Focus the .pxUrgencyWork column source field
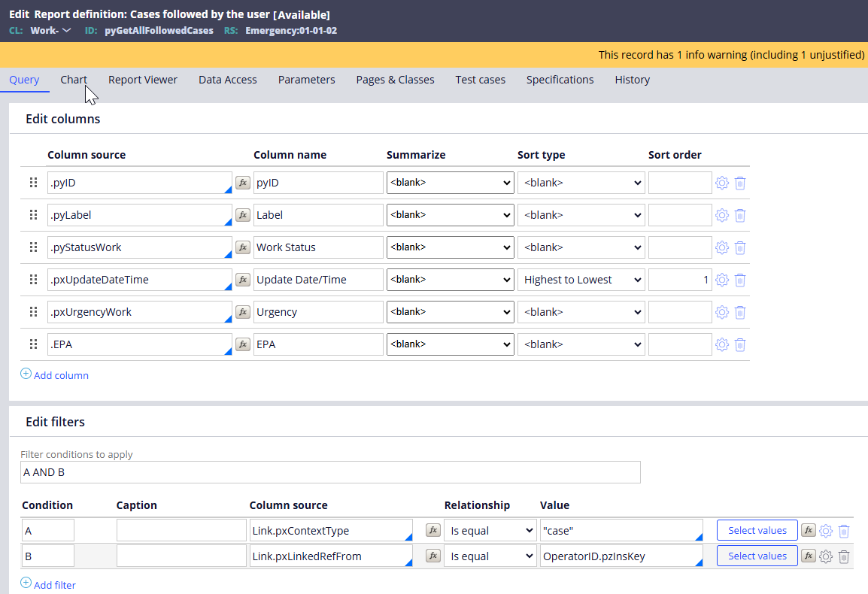868x594 pixels. [139, 312]
